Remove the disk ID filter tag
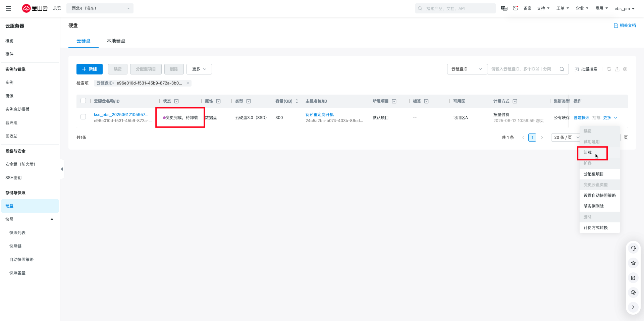The height and width of the screenshot is (321, 644). (x=188, y=83)
